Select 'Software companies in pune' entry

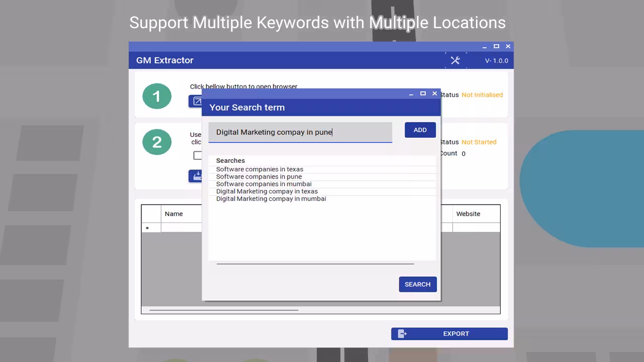point(259,176)
